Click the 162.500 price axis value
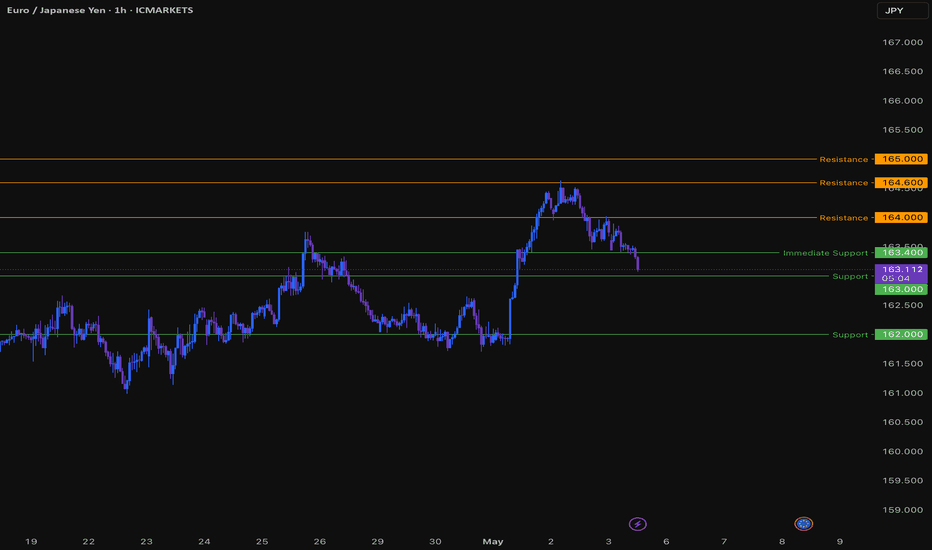This screenshot has height=550, width=932. 902,305
